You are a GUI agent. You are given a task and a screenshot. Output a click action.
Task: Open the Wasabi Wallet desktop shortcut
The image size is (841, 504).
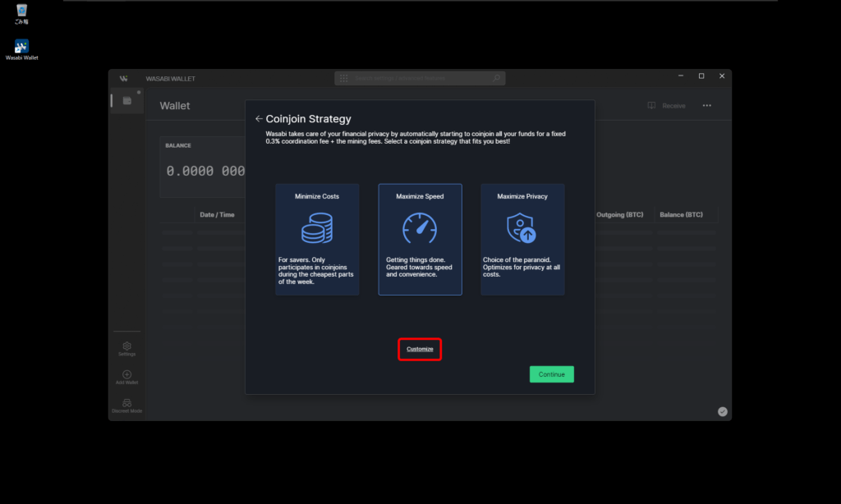(x=21, y=49)
